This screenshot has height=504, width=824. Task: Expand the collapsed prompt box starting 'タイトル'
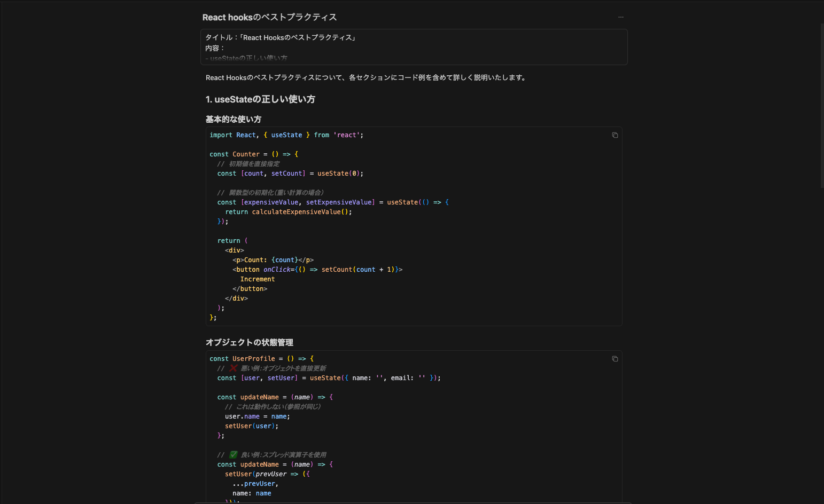414,47
